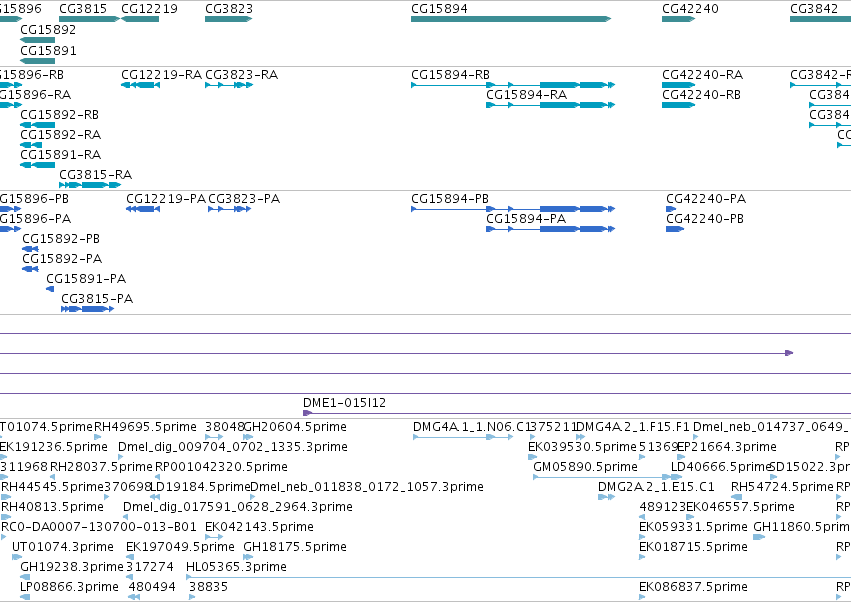
Task: Click the CG3823-RA transcript label
Action: [x=242, y=74]
